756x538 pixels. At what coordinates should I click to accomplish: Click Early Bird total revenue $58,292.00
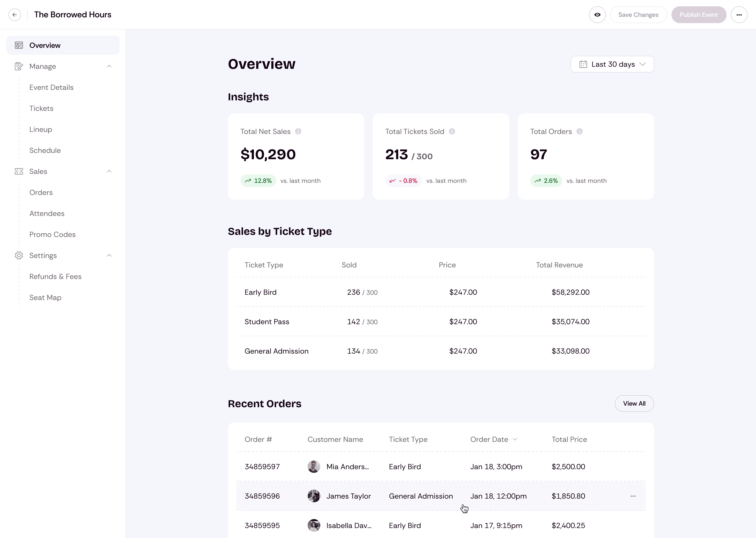click(x=570, y=292)
